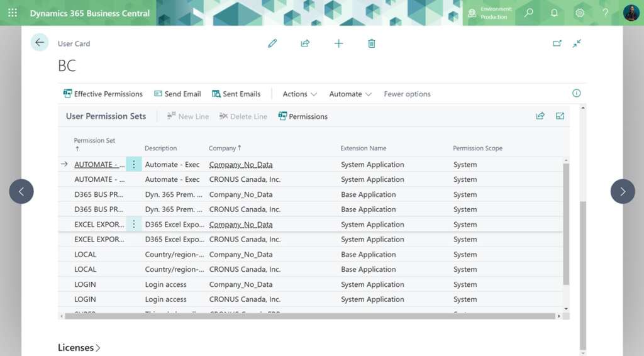
Task: Click the pencil edit icon
Action: pos(272,43)
